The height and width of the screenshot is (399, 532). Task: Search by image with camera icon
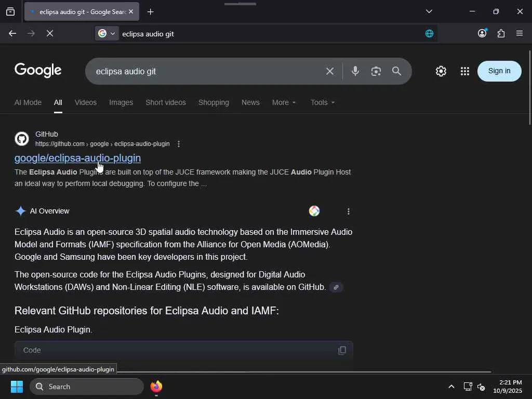376,71
